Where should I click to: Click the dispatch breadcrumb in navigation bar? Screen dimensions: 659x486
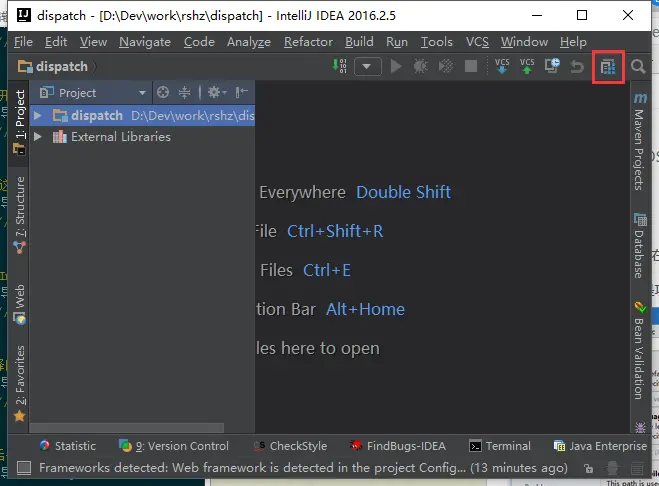pyautogui.click(x=53, y=66)
